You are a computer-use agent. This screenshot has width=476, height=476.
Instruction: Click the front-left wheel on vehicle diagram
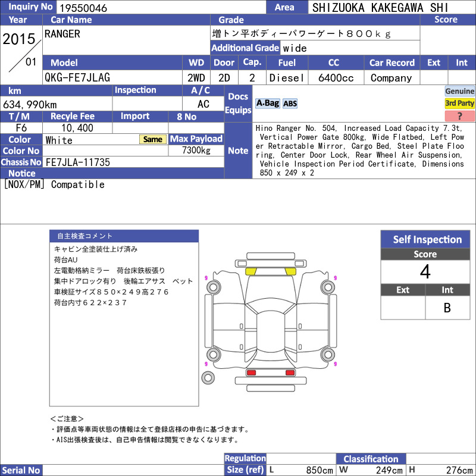pyautogui.click(x=214, y=287)
